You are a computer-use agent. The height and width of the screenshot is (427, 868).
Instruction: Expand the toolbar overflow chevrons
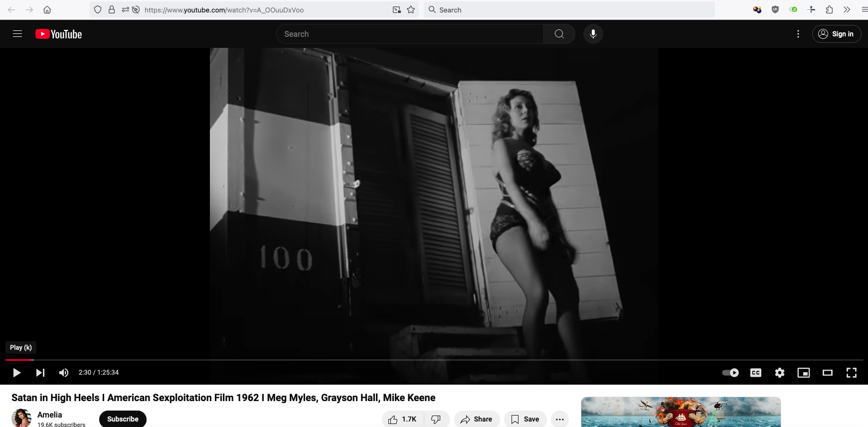[847, 9]
